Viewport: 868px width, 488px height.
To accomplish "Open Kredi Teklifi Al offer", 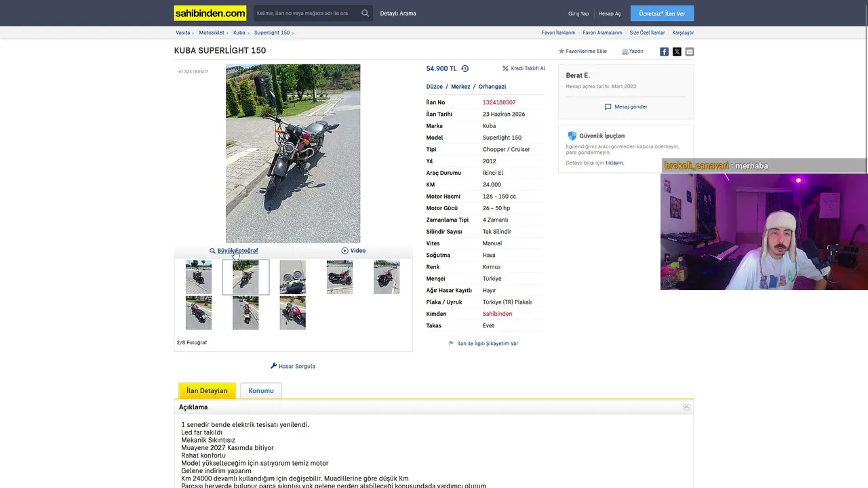I will click(x=524, y=68).
